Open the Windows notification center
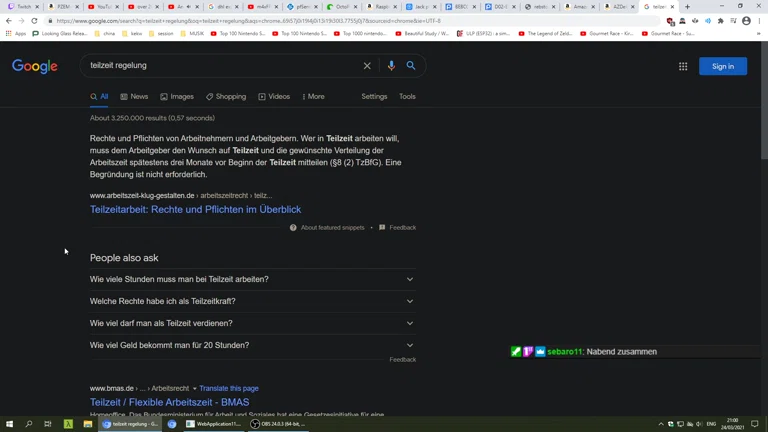768x432 pixels. pyautogui.click(x=755, y=424)
